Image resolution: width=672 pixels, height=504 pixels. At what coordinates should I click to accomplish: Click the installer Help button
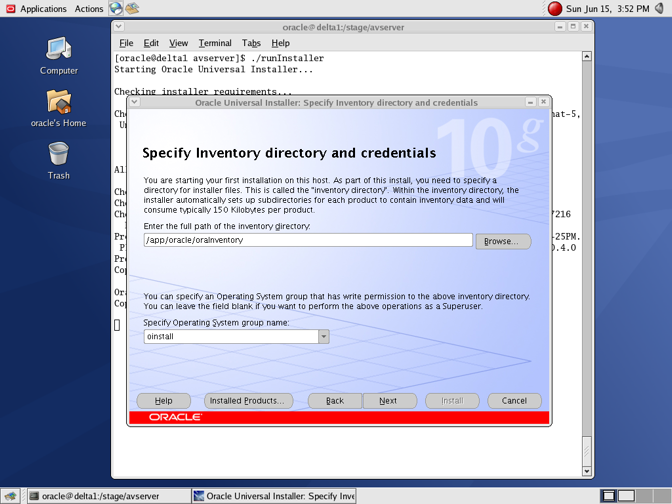[x=163, y=401]
